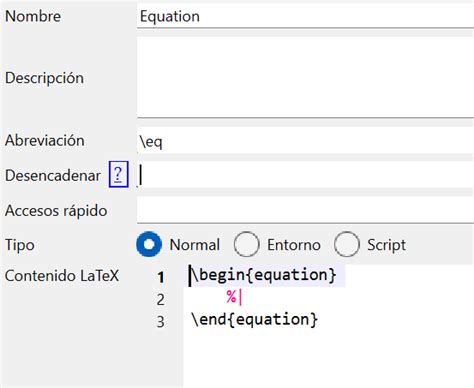
Task: Focus the empty Descripción text box
Action: pos(305,77)
